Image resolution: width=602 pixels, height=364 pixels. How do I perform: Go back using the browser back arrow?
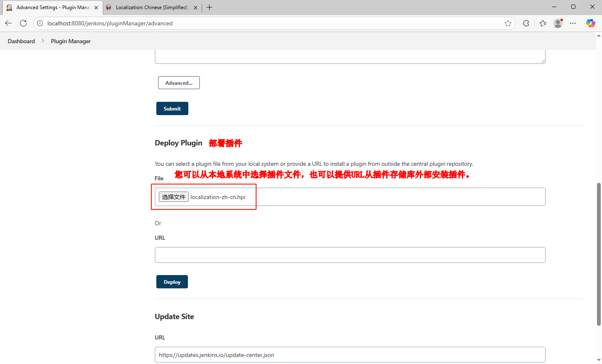[x=8, y=23]
